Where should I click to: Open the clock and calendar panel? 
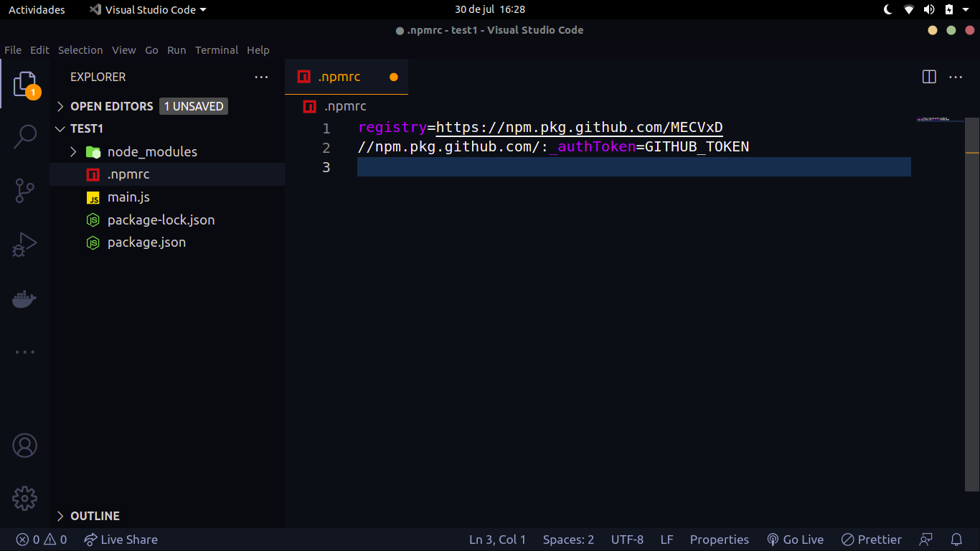pyautogui.click(x=490, y=9)
